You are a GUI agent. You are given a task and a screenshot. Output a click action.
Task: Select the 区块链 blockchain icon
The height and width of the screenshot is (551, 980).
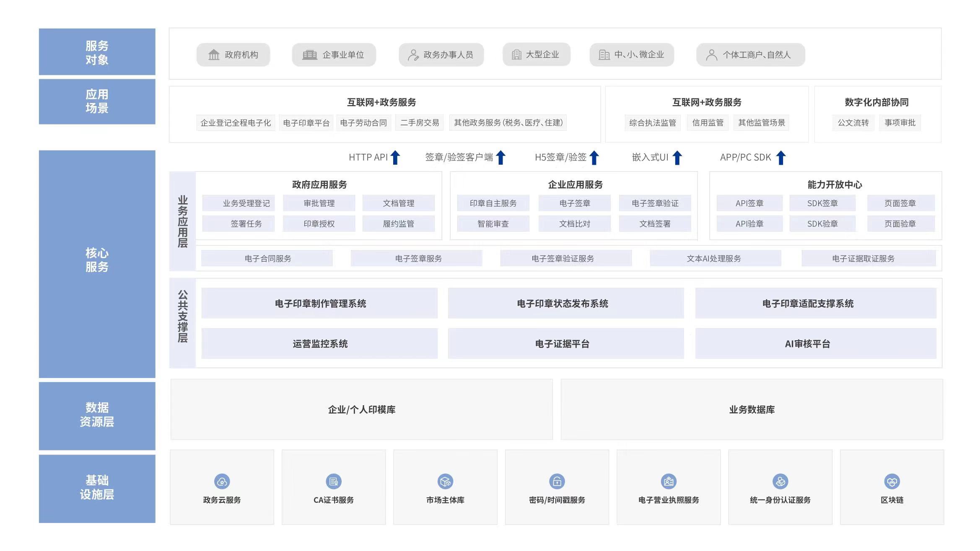(x=892, y=481)
